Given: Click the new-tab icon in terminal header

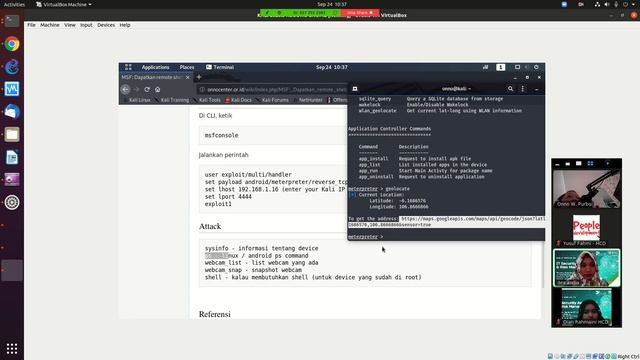Looking at the screenshot, I should 355,89.
